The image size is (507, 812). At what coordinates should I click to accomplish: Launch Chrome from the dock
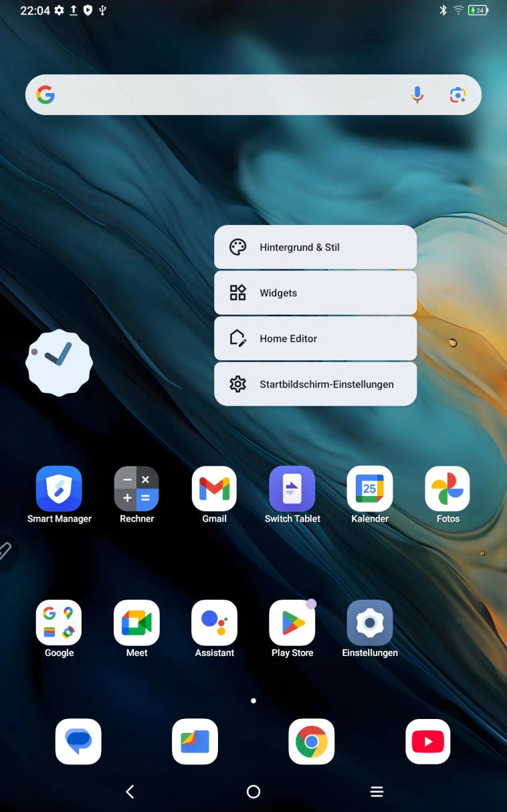click(x=312, y=742)
